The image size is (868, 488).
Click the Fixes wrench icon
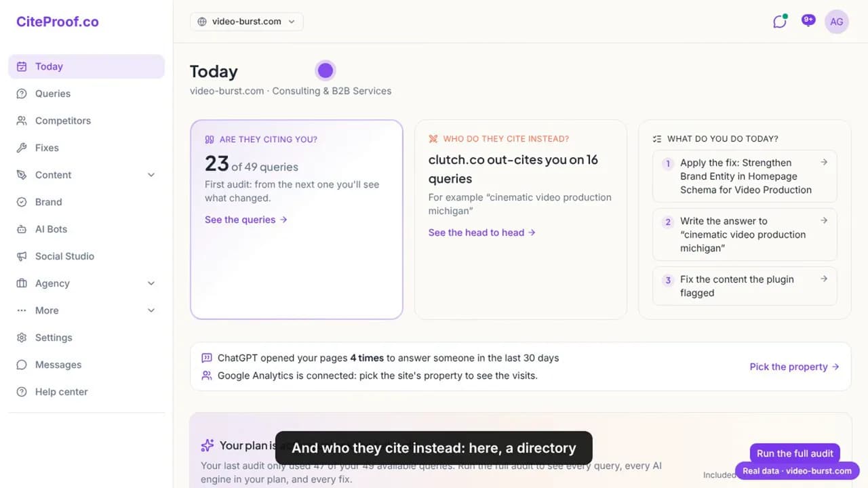(22, 148)
